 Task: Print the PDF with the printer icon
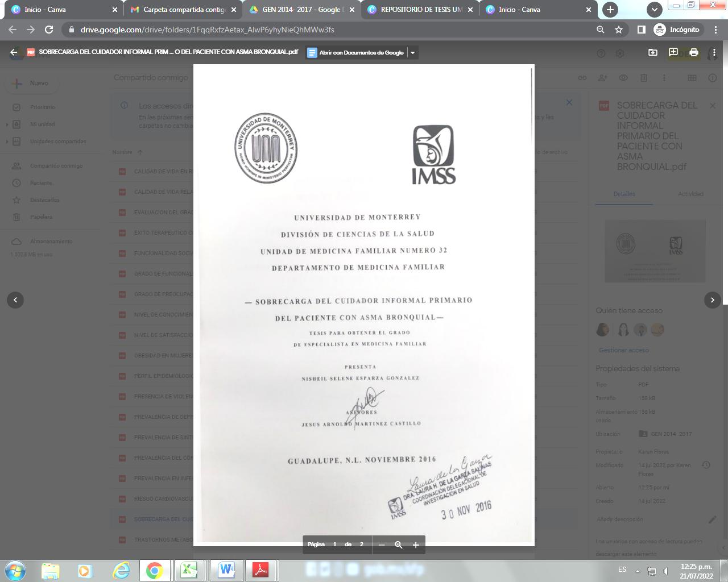[x=693, y=52]
